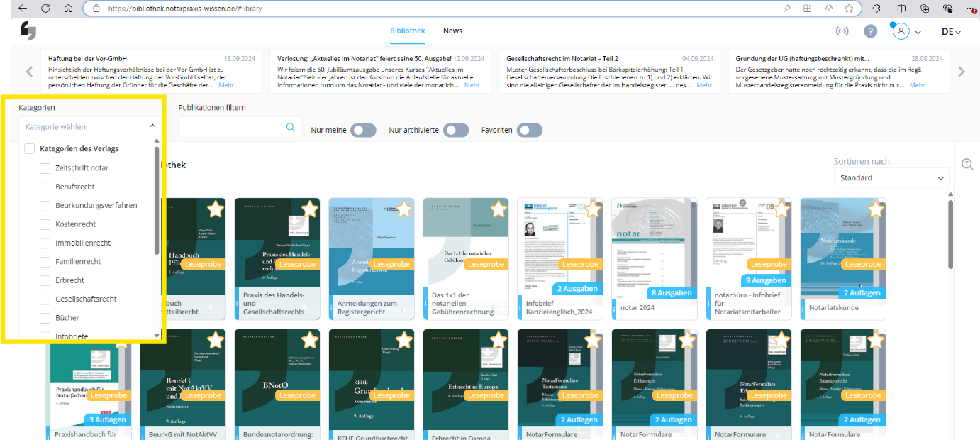Click next news arrow on right
Viewport: 980px width, 440px height.
click(962, 71)
